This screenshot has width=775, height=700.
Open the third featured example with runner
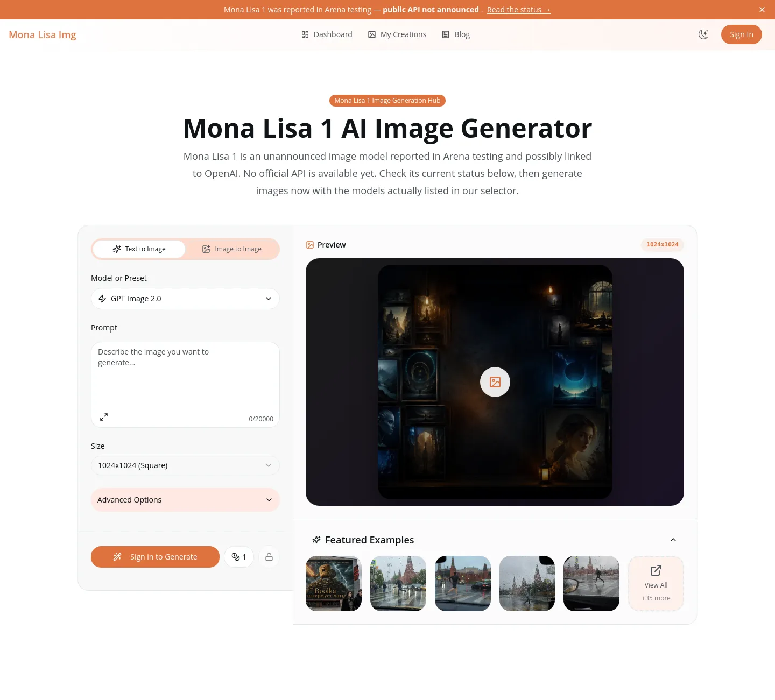pos(463,583)
